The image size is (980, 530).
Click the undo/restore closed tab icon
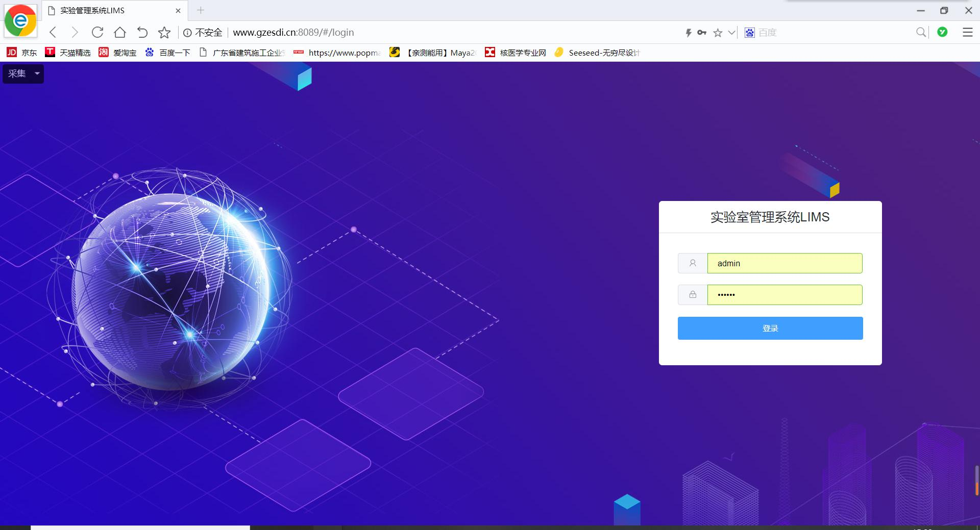142,33
